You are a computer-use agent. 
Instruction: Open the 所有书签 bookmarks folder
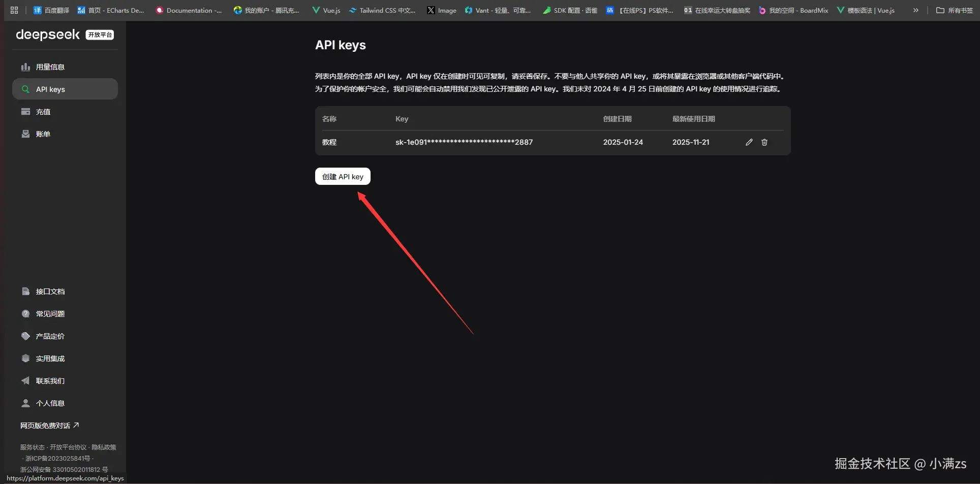(954, 10)
